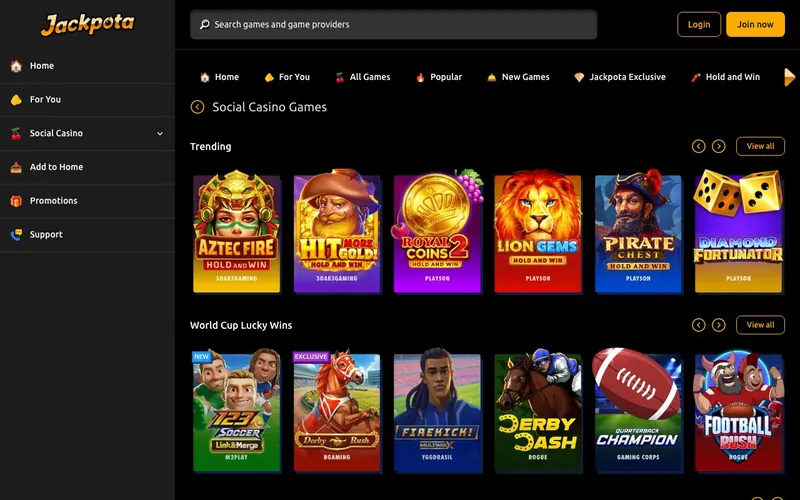The height and width of the screenshot is (500, 800).
Task: Open the Lion Gems game
Action: point(538,232)
